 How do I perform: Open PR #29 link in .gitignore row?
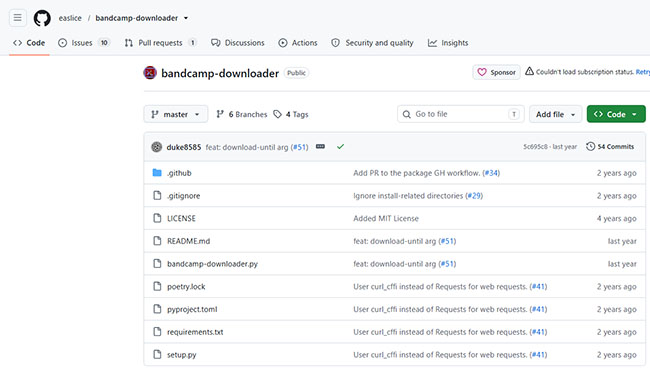pyautogui.click(x=474, y=196)
